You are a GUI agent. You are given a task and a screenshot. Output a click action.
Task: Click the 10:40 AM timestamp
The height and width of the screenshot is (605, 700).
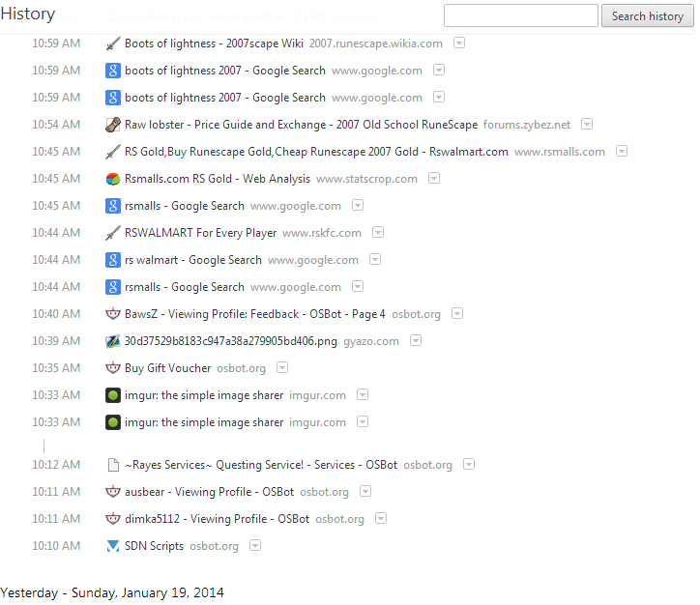click(x=56, y=314)
